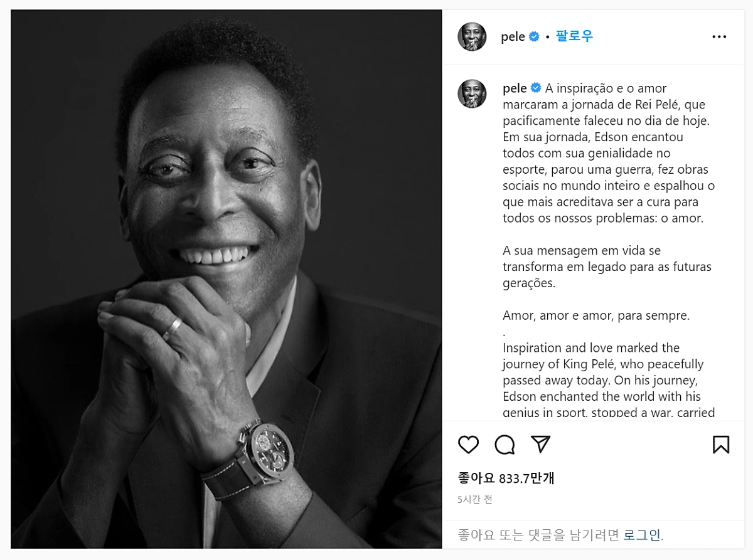Open comments with the speech bubble icon

(505, 445)
